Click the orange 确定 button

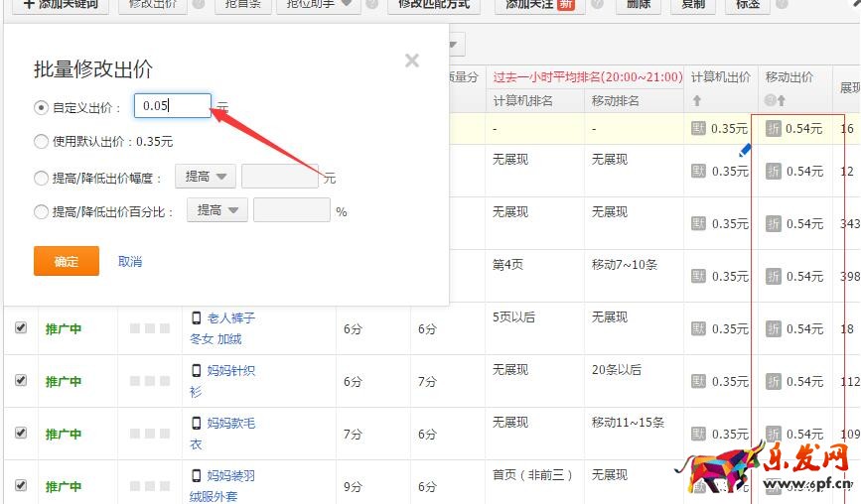click(67, 261)
